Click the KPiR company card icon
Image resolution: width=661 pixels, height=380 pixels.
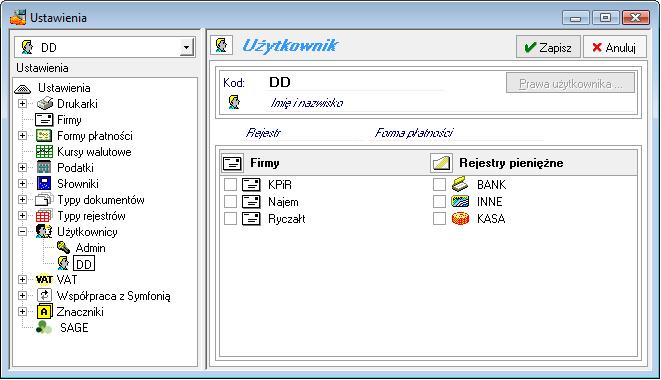pyautogui.click(x=251, y=184)
